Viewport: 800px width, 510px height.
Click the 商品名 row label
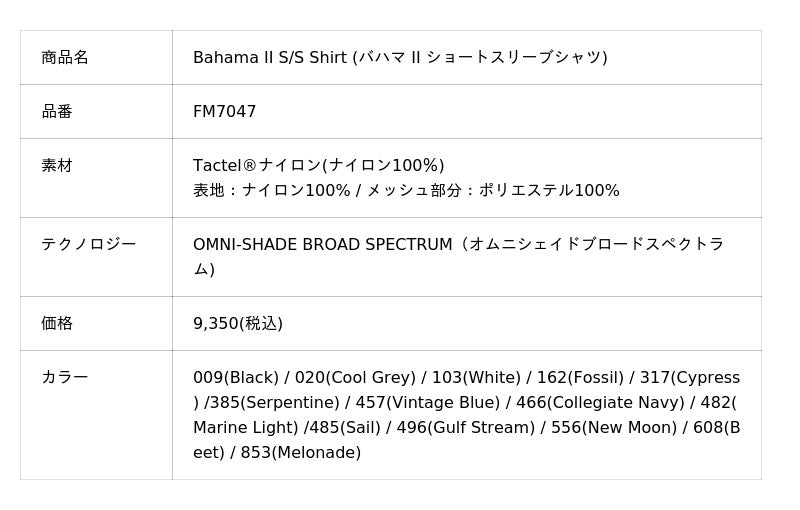click(65, 58)
